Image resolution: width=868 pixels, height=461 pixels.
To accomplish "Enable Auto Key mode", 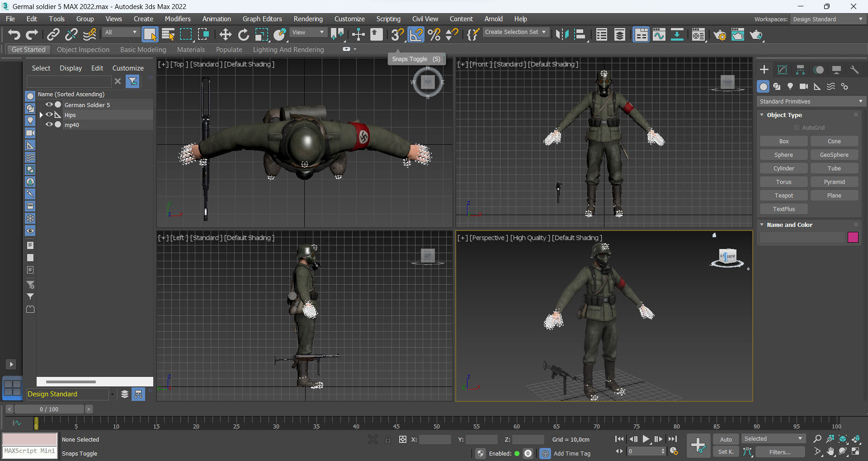I will click(x=726, y=439).
